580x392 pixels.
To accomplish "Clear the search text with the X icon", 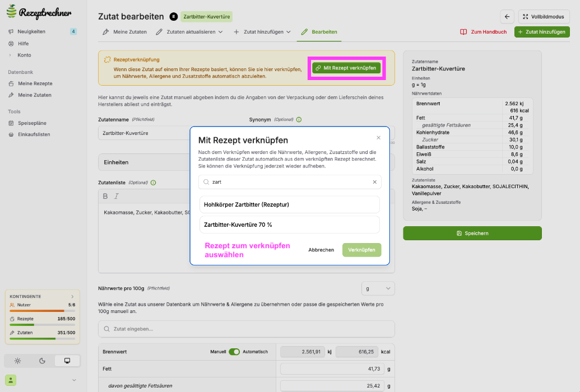I will click(x=375, y=182).
